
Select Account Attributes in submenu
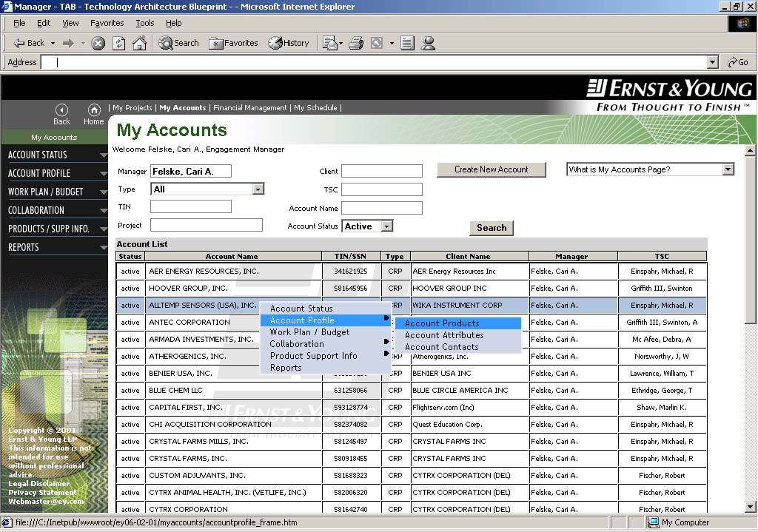[x=457, y=335]
